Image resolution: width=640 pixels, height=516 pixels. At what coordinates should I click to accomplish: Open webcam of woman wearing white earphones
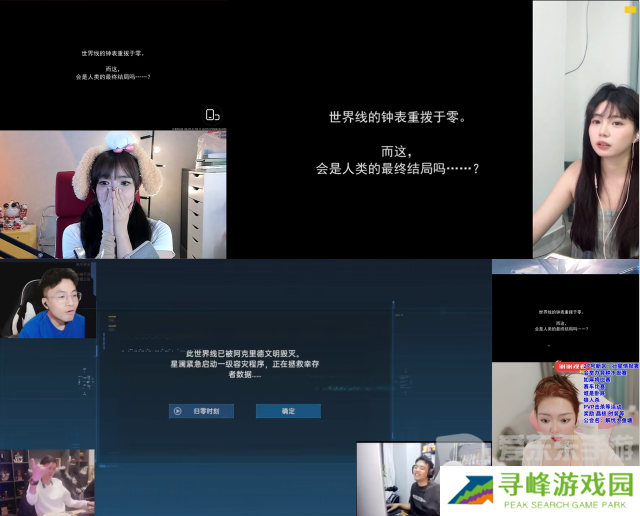(x=586, y=129)
